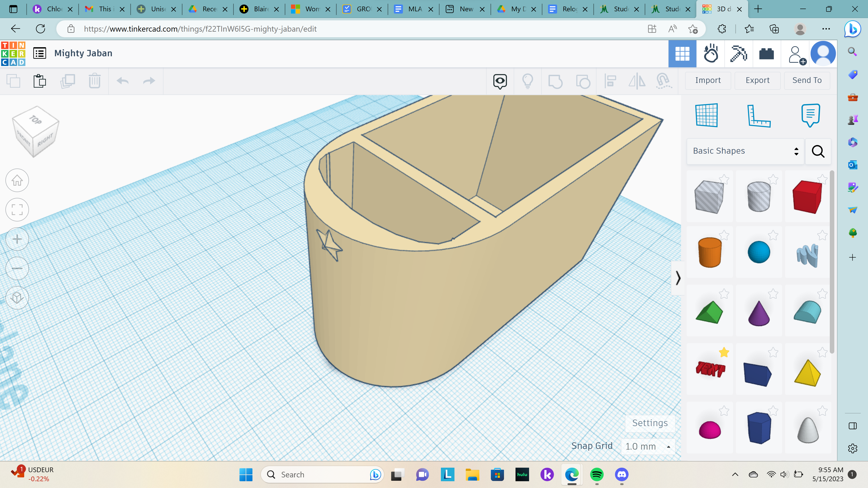The height and width of the screenshot is (488, 868).
Task: Click the Tinkercad logo
Action: [x=13, y=54]
